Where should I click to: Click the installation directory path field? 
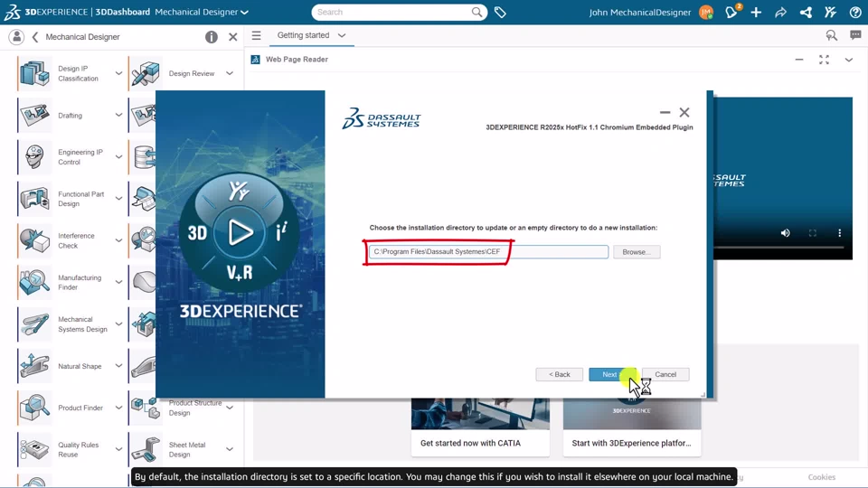(x=489, y=252)
